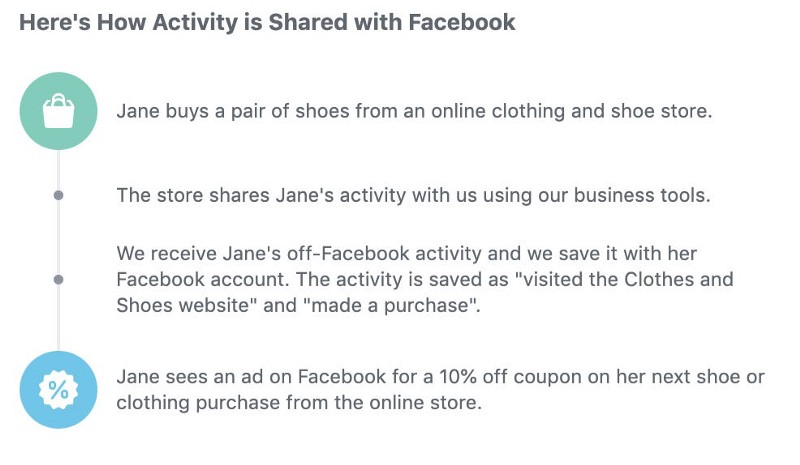Image resolution: width=800 pixels, height=465 pixels.
Task: Click the 'Jane buys a pair of shoes' sentence
Action: 414,111
